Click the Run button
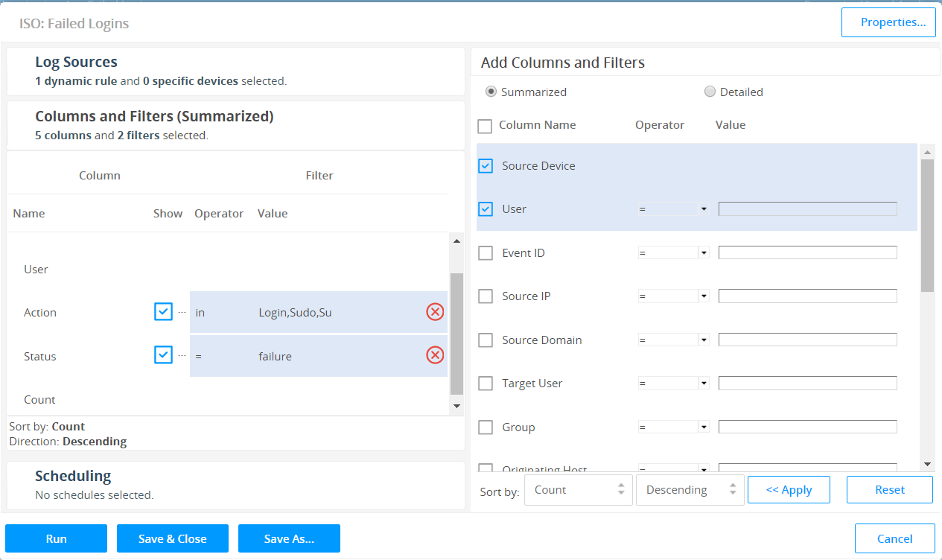The height and width of the screenshot is (560, 942). coord(56,538)
